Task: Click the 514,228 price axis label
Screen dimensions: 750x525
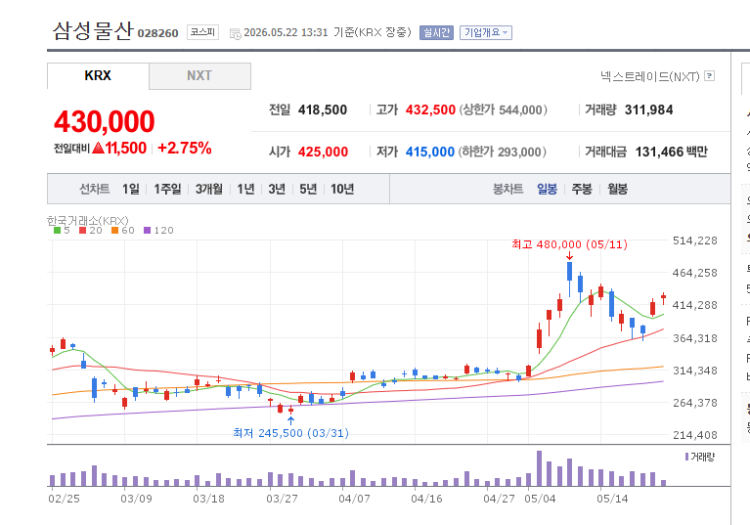Action: click(x=695, y=241)
